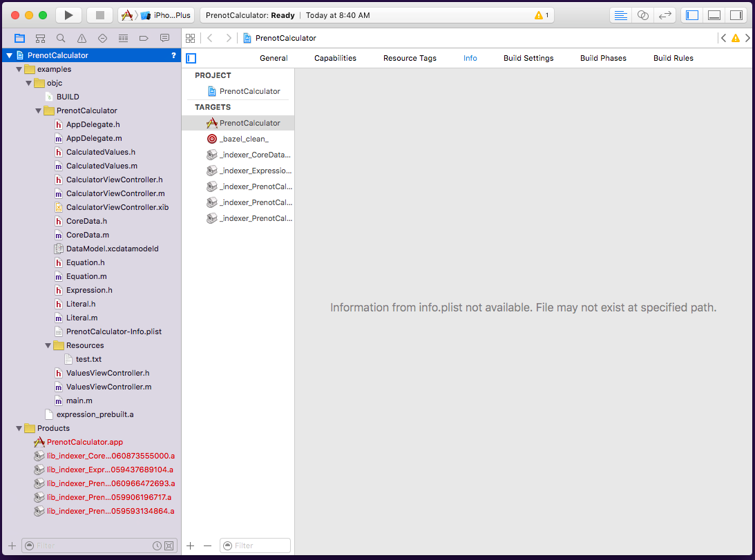755x560 pixels.
Task: Show only recent files filter
Action: [x=157, y=545]
